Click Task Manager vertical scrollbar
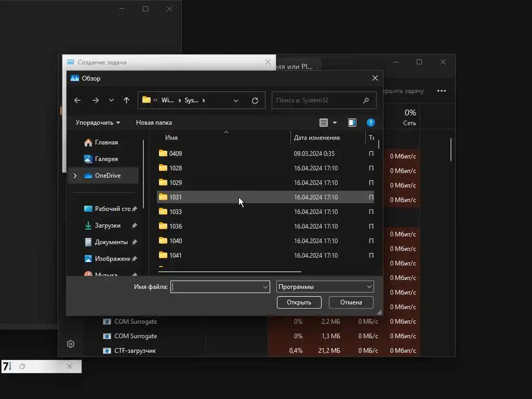The image size is (532, 399). click(x=451, y=150)
